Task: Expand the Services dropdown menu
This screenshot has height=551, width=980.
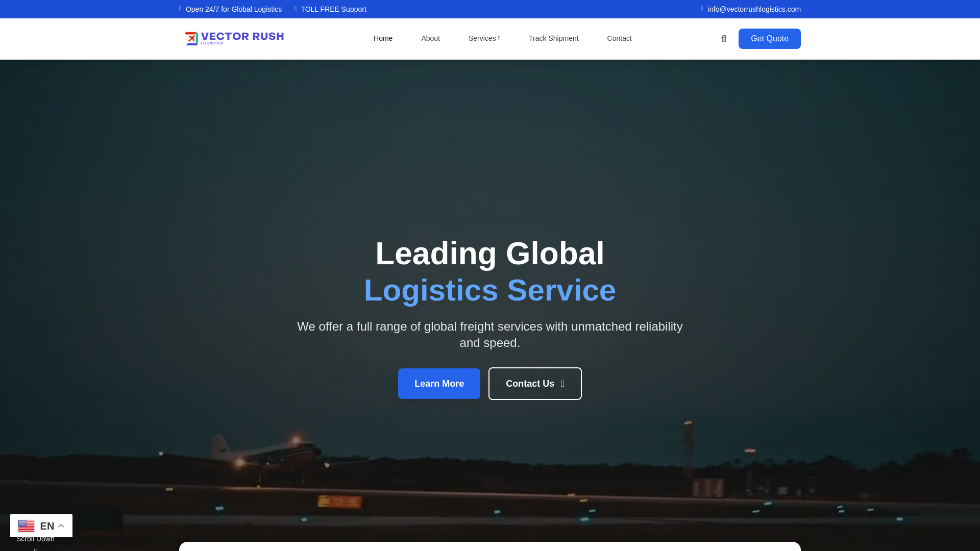Action: pyautogui.click(x=484, y=38)
